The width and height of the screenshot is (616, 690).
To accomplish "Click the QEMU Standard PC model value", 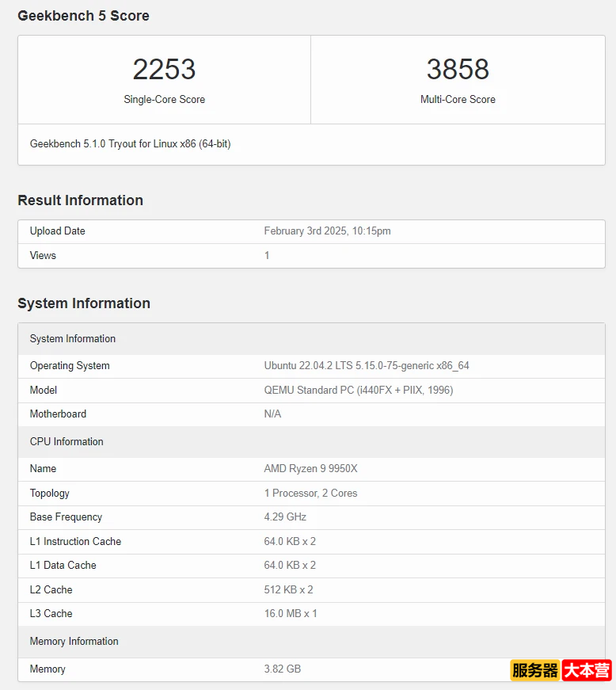I will 358,390.
